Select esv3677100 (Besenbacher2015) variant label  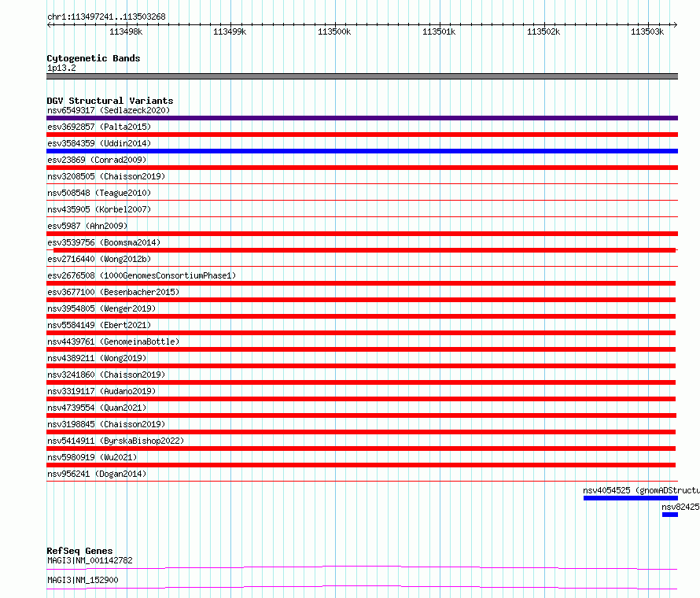[x=113, y=292]
